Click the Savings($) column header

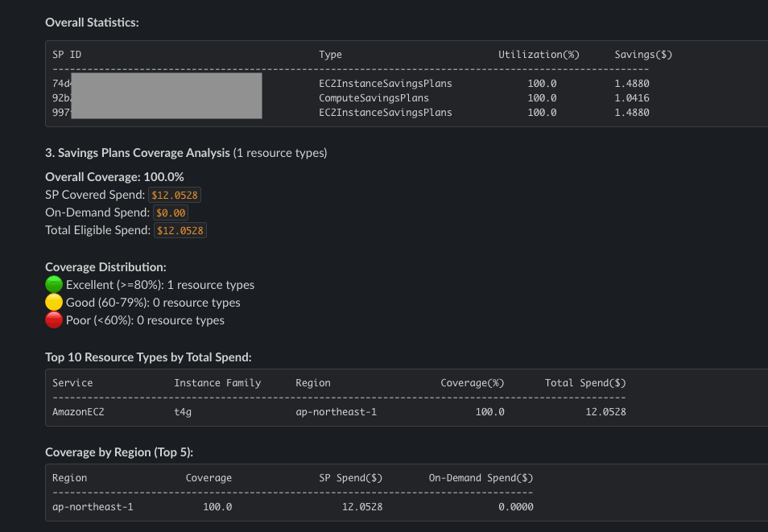pos(642,55)
